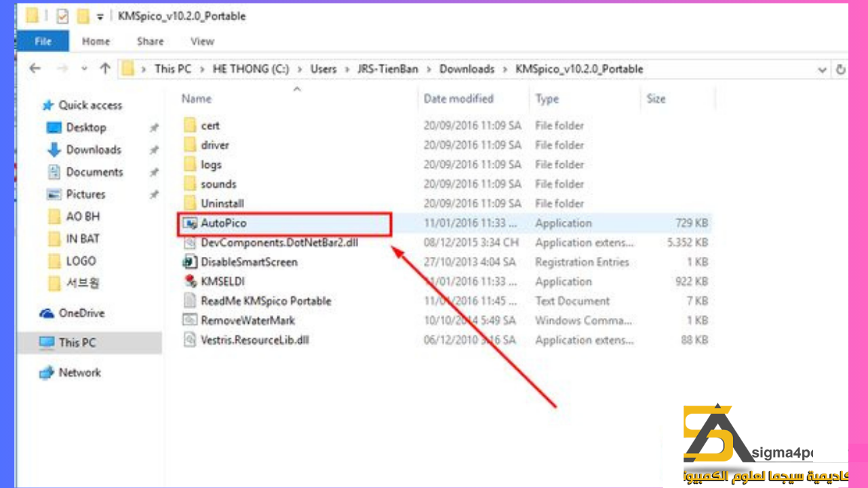The width and height of the screenshot is (868, 488).
Task: Select the file name DisableSmartScreen
Action: click(x=249, y=262)
